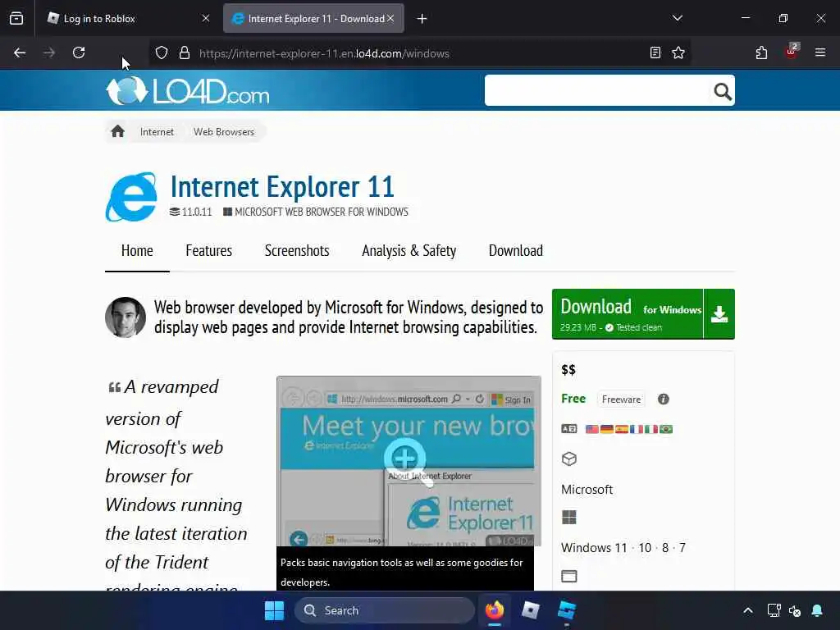
Task: Open the Analysis & Safety tab
Action: [409, 251]
